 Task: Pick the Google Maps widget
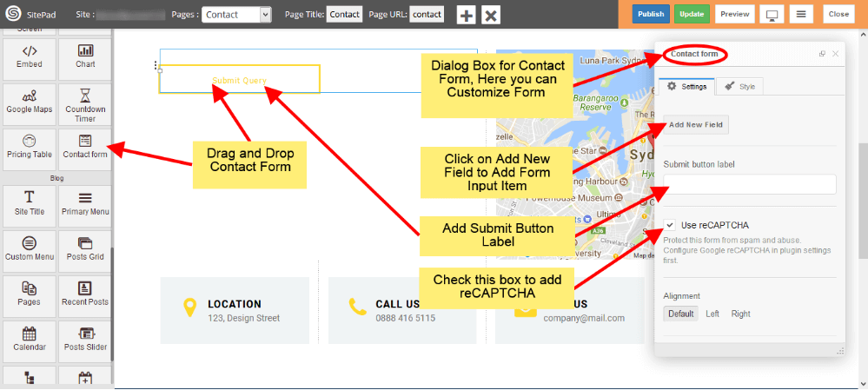(30, 104)
